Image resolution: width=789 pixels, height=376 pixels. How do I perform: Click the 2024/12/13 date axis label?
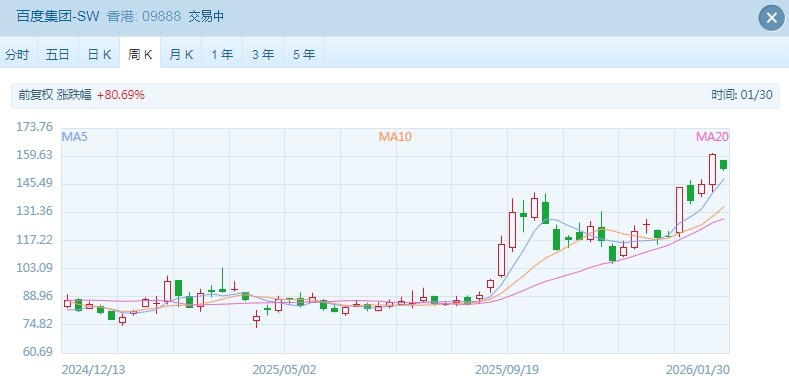(x=93, y=370)
